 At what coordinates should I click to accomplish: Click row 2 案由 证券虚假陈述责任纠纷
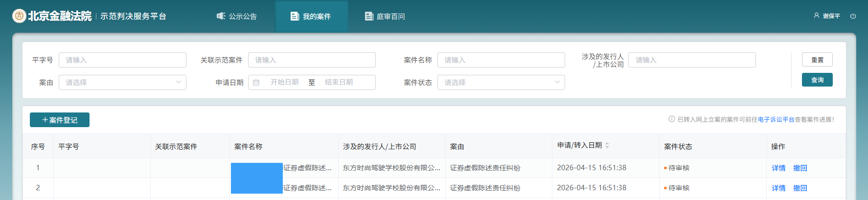[x=485, y=188]
